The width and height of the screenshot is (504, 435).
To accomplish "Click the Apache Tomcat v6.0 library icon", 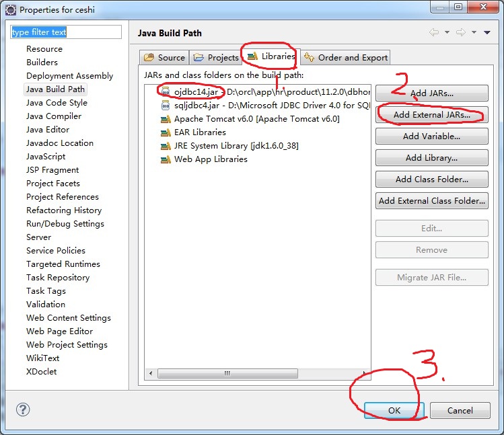I will [166, 119].
